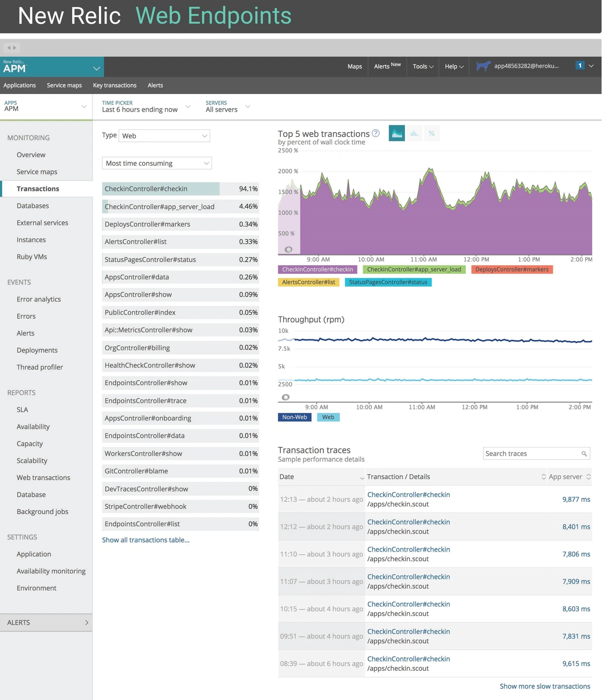The height and width of the screenshot is (700, 603).
Task: Select the GitController#blame transaction row
Action: (180, 471)
